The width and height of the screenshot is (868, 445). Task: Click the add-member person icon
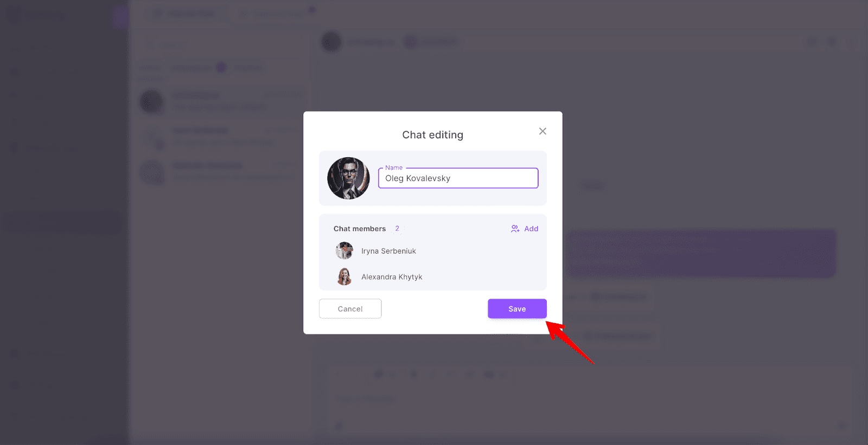tap(515, 229)
